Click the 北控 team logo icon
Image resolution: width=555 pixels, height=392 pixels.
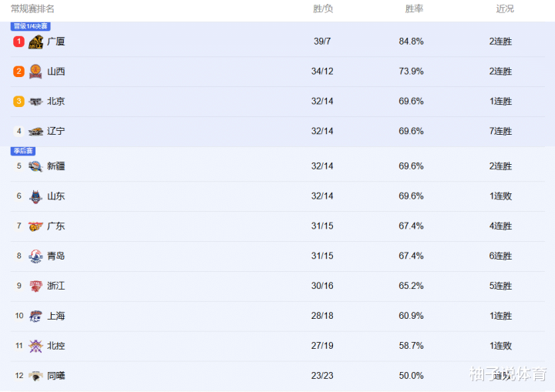pyautogui.click(x=35, y=346)
